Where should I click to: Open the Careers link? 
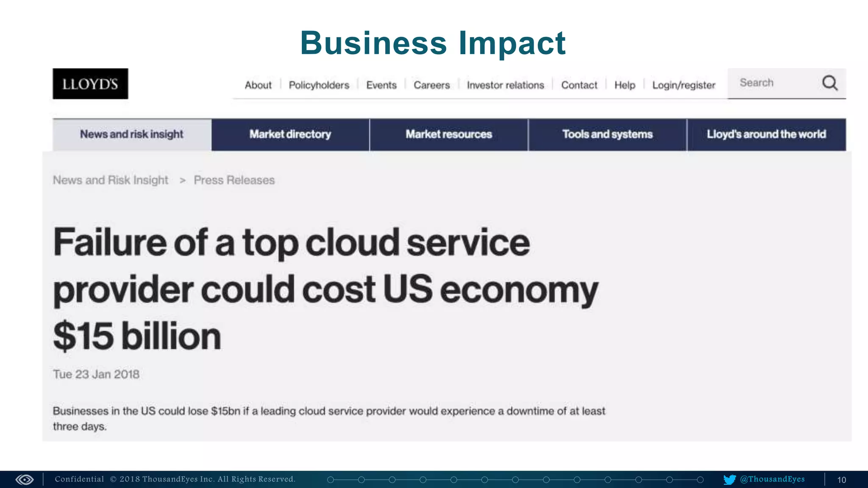pyautogui.click(x=431, y=85)
